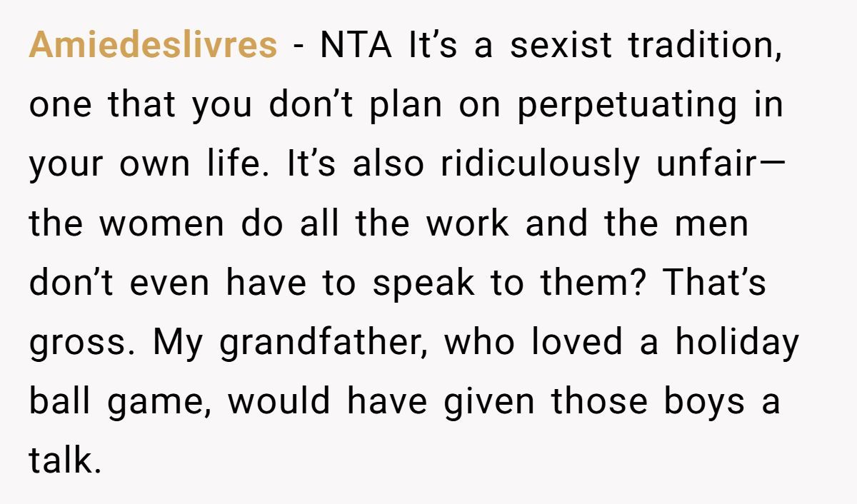Click the word "speak"
The image size is (857, 504).
[424, 283]
